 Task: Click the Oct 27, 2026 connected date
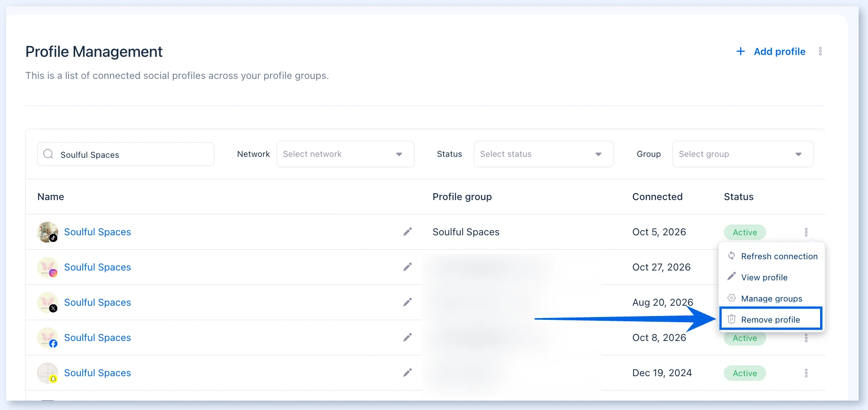tap(661, 267)
